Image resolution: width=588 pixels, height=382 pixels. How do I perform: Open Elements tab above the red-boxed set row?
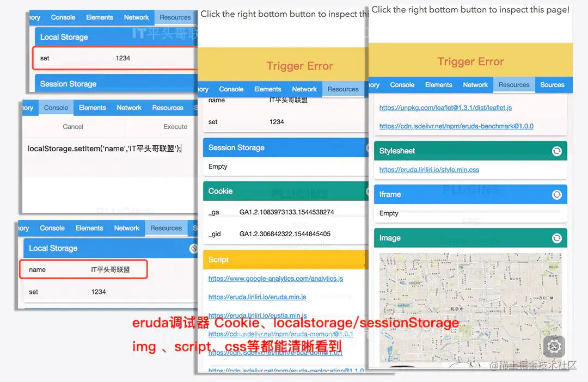tap(100, 17)
